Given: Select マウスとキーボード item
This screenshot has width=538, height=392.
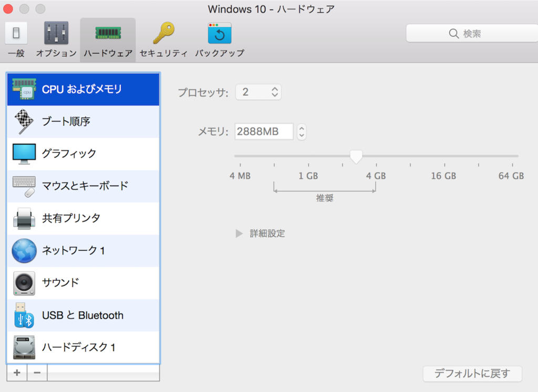Looking at the screenshot, I should 84,186.
